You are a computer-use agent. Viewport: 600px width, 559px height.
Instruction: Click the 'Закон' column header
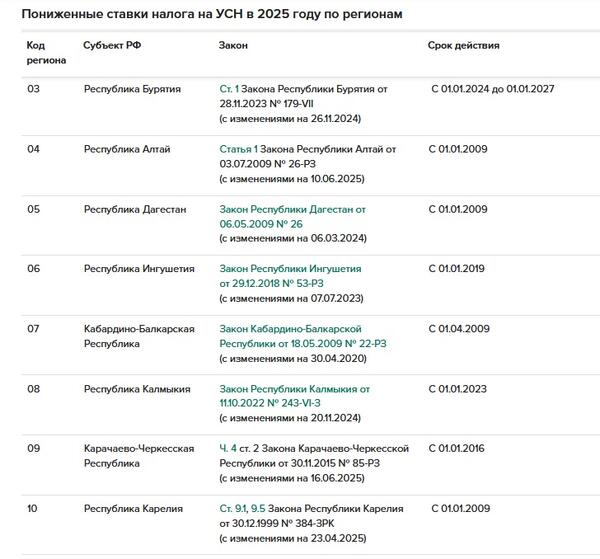(233, 45)
